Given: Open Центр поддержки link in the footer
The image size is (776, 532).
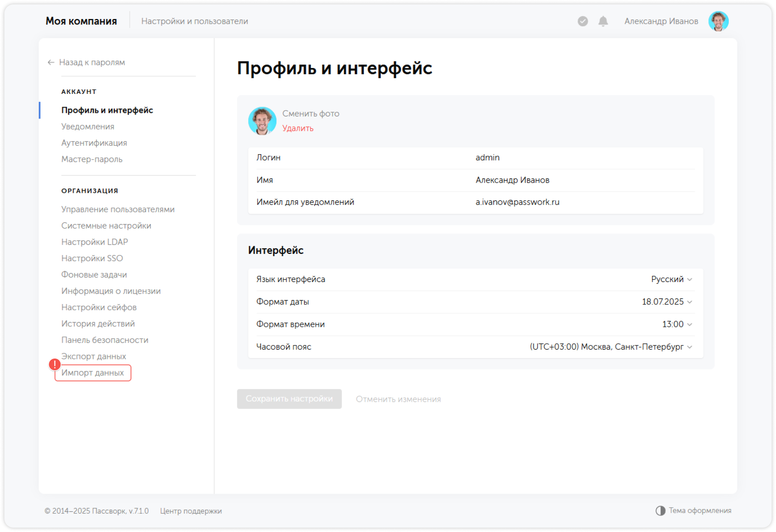Looking at the screenshot, I should 191,511.
